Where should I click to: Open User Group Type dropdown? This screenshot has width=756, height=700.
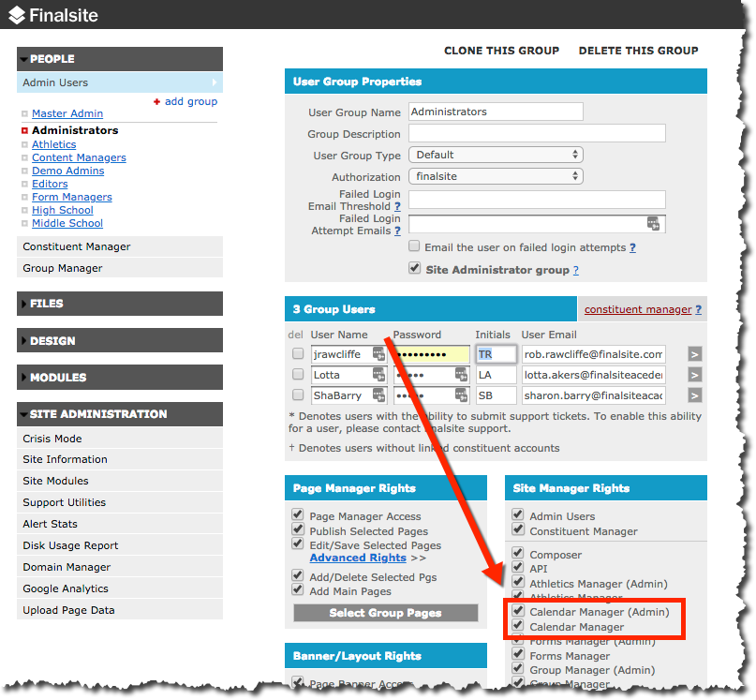pos(496,155)
